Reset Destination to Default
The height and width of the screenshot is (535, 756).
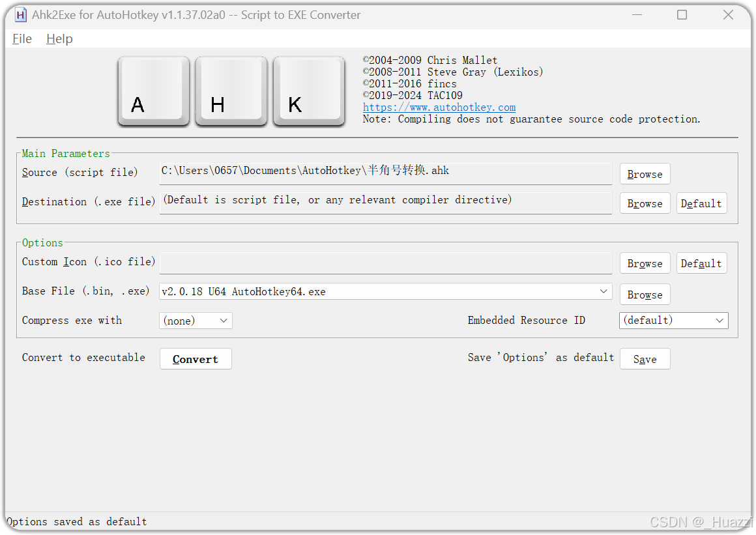point(701,203)
